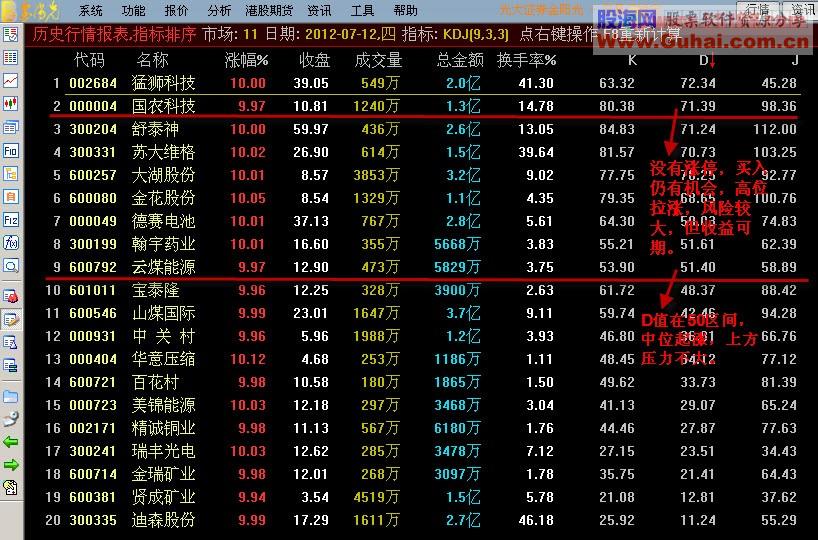
Task: Click volume 4519万 for 贤成矿业
Action: point(376,497)
